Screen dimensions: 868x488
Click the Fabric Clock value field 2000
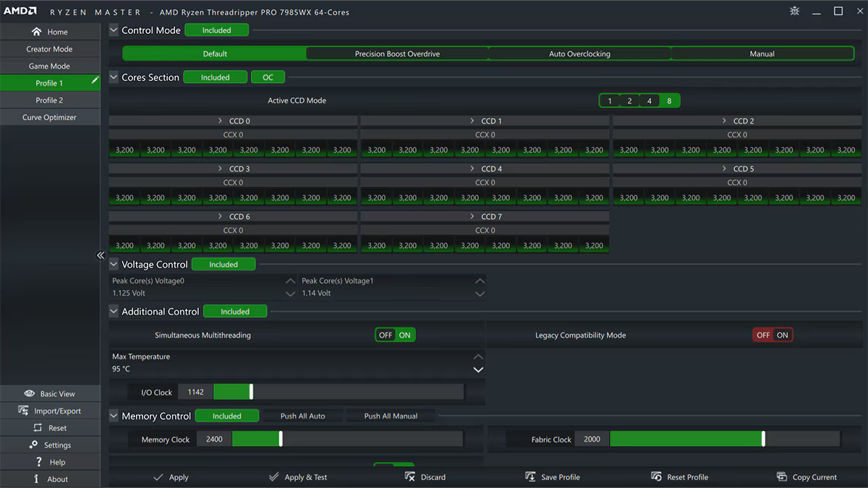click(x=592, y=439)
